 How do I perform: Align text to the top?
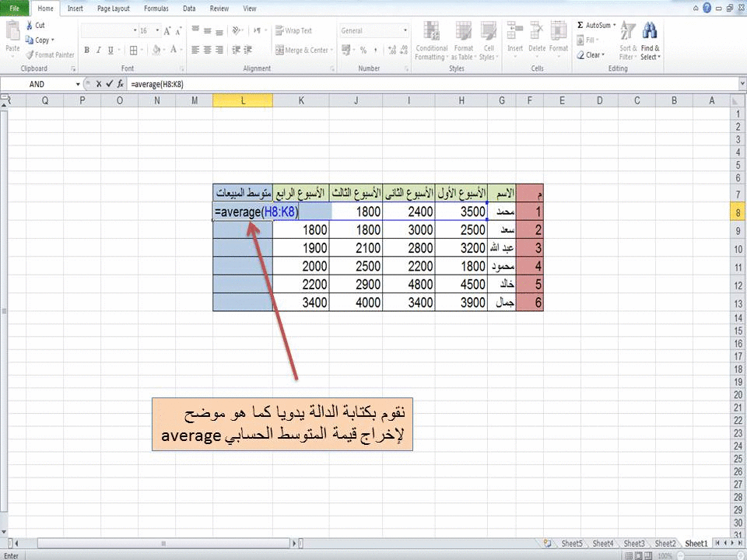195,30
